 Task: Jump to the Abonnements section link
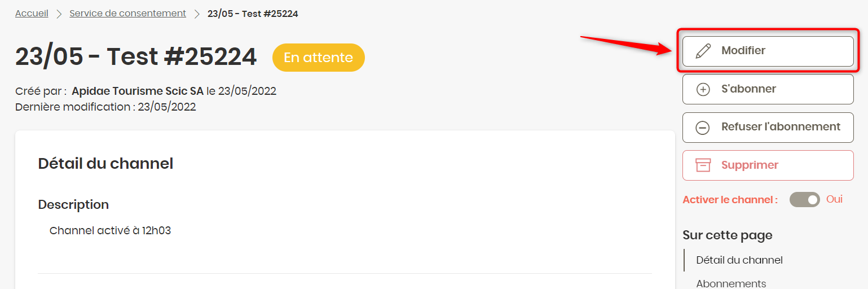(x=731, y=283)
